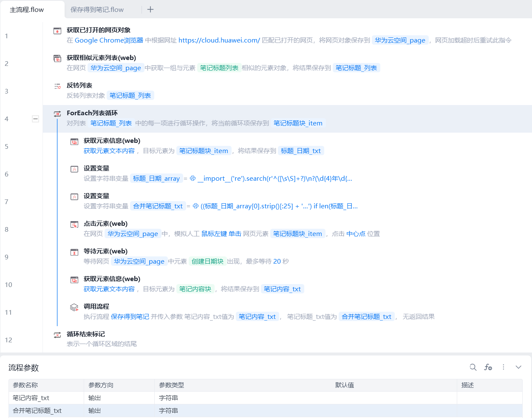Select the 合并笔记标题_txt parameter row name
Image resolution: width=532 pixels, height=418 pixels.
click(x=37, y=410)
